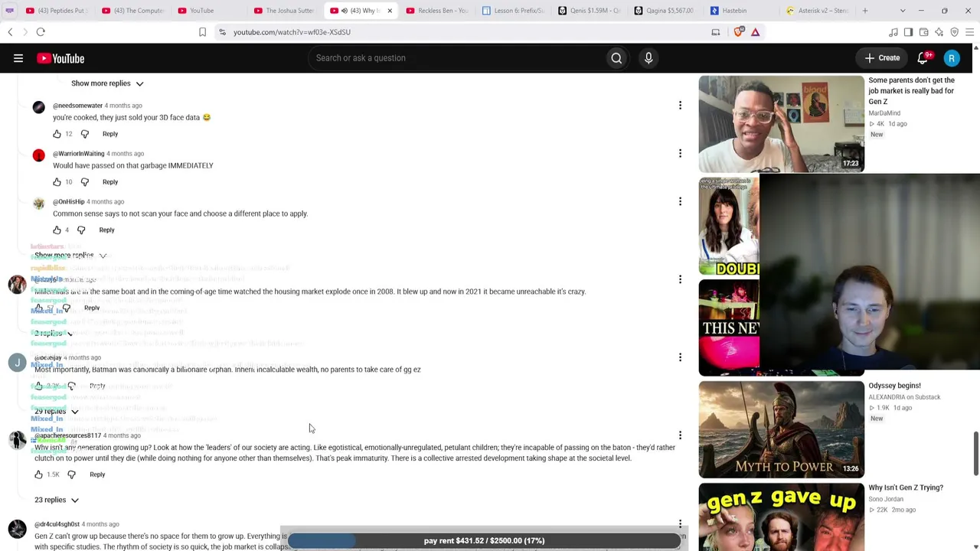
Task: Switch to The Computer tab
Action: tap(134, 11)
